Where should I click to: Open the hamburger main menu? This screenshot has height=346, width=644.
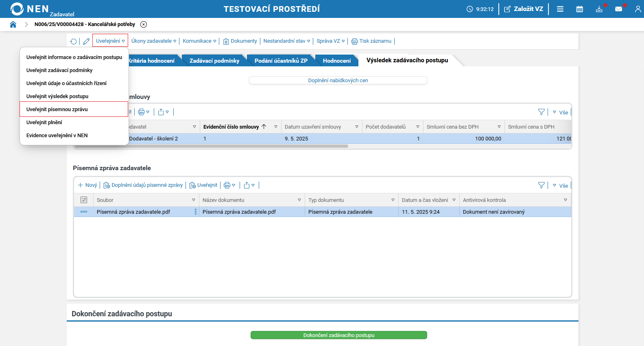click(560, 9)
